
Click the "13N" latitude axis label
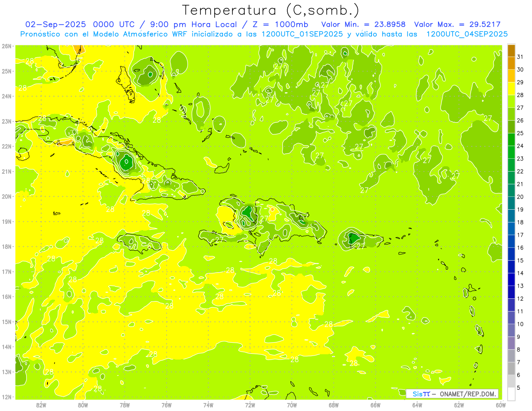pos(7,372)
